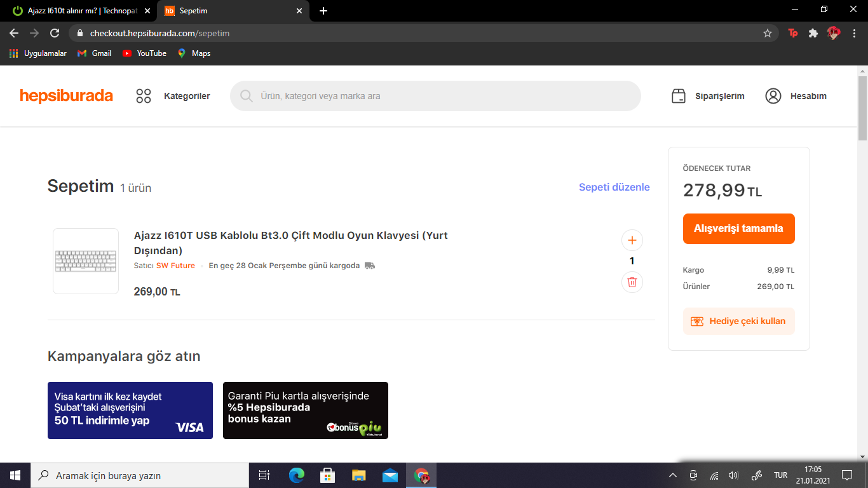This screenshot has height=488, width=868.
Task: Click the Siparişlerim link text
Action: tap(720, 96)
